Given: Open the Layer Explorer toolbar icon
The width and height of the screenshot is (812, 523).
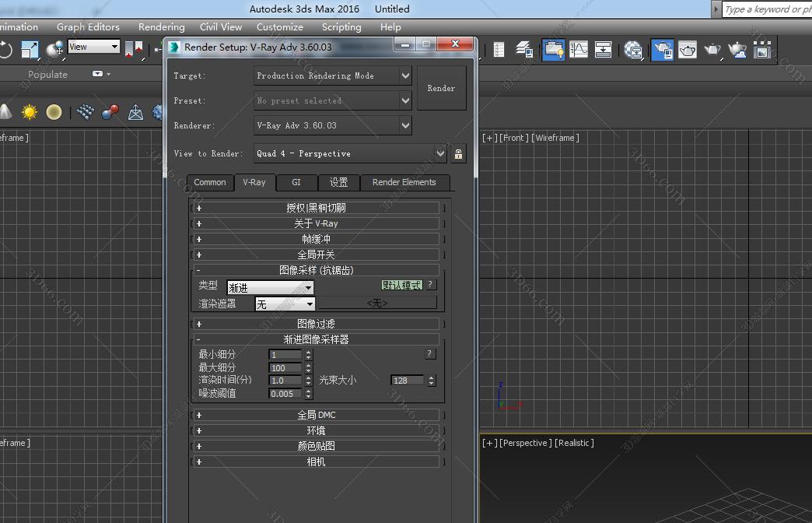Looking at the screenshot, I should pyautogui.click(x=522, y=49).
